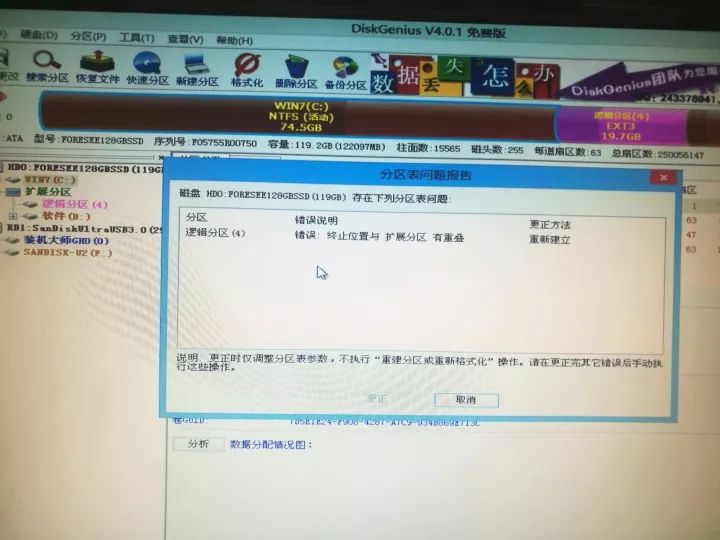Open the 帮助(H) menu
The height and width of the screenshot is (540, 720).
tap(235, 40)
